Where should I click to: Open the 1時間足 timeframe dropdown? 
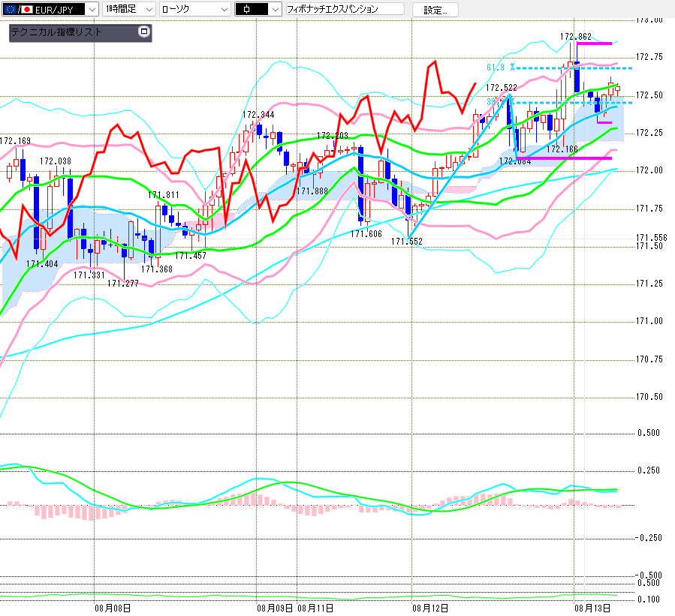click(x=128, y=9)
